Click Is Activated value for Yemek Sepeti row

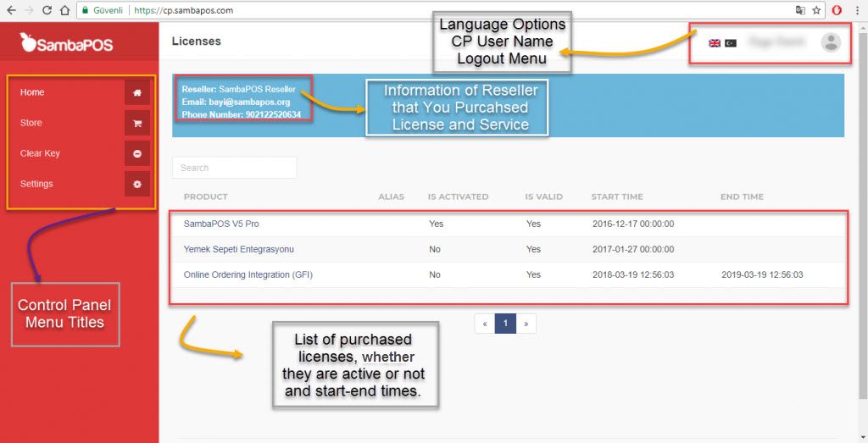[435, 249]
